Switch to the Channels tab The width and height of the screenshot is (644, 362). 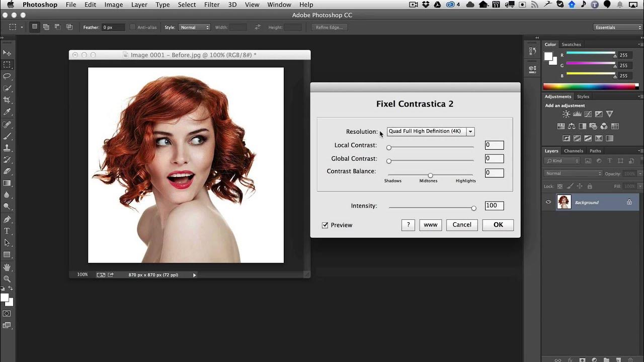[573, 151]
